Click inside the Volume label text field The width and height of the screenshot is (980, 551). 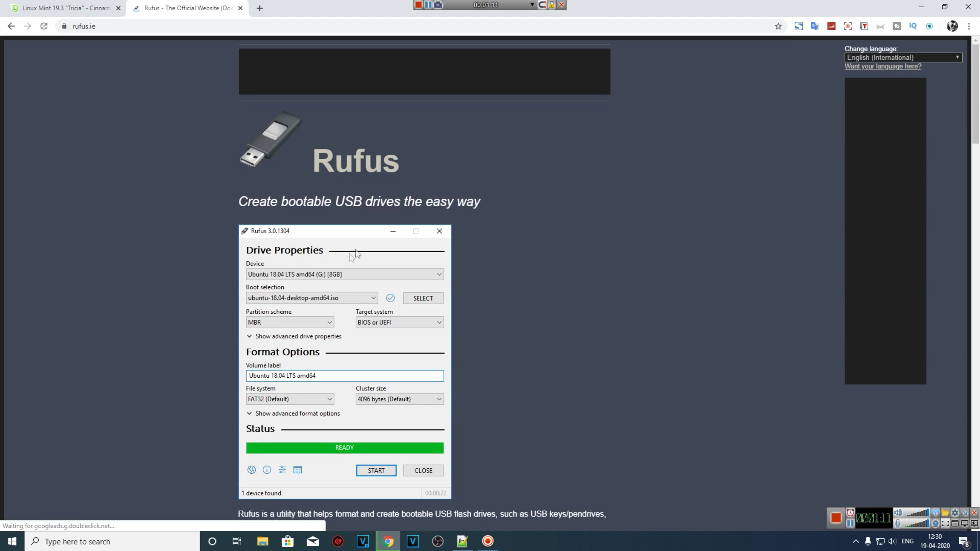(x=344, y=375)
